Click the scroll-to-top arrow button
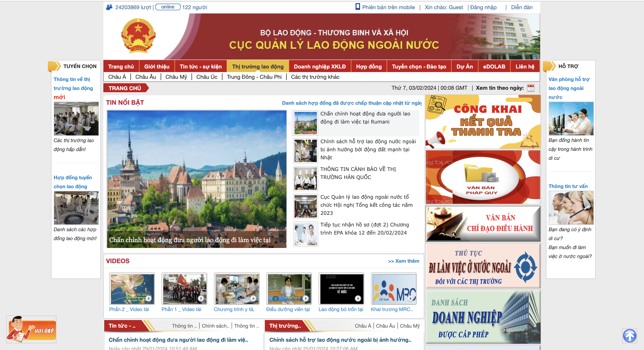644x350 pixels. pyautogui.click(x=629, y=335)
